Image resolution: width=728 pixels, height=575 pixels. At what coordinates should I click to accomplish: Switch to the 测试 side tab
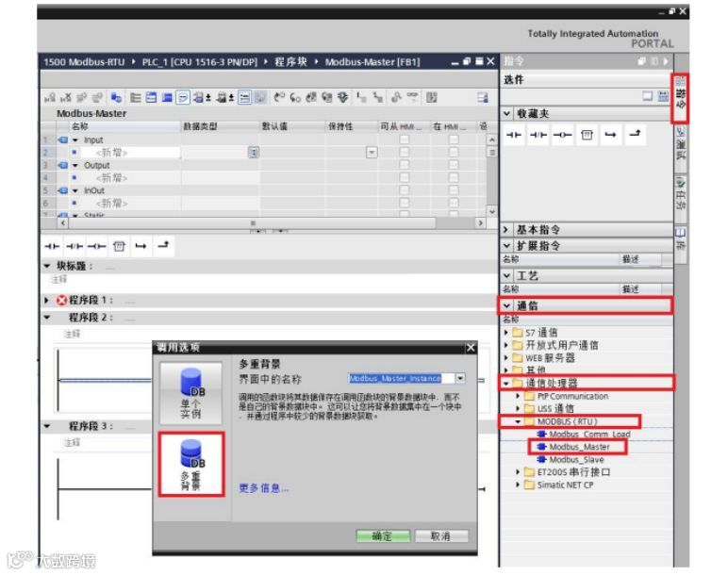pyautogui.click(x=680, y=148)
